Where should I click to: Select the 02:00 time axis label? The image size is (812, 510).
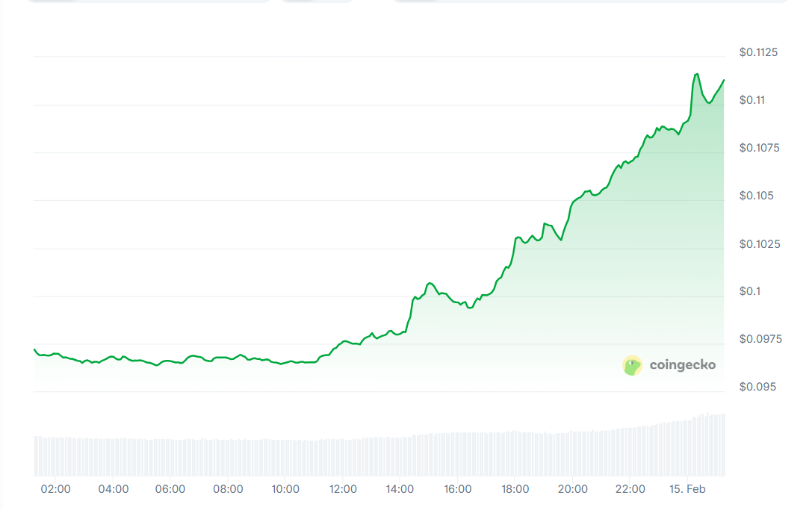point(56,489)
